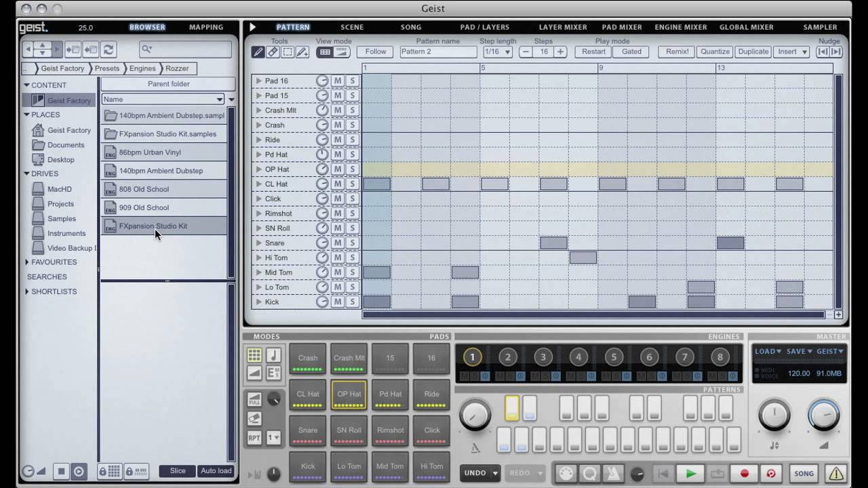This screenshot has width=868, height=488.
Task: Adjust the master volume knob
Action: 824,415
